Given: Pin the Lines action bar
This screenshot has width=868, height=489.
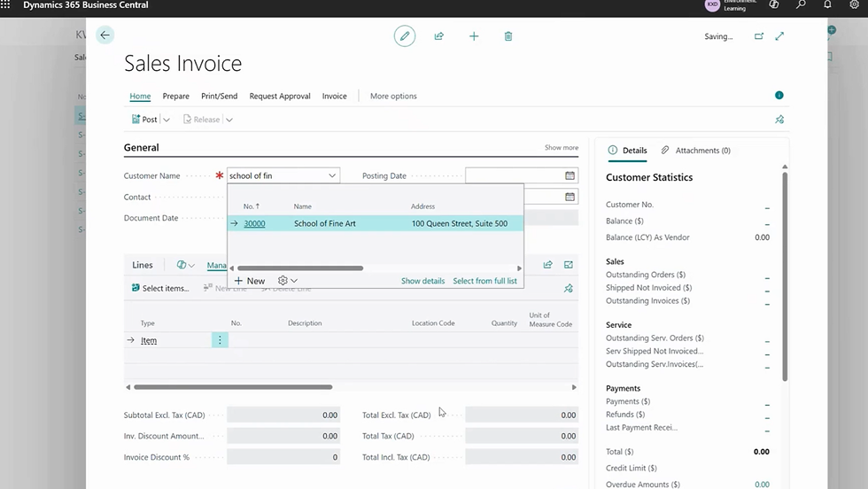Looking at the screenshot, I should coord(569,288).
